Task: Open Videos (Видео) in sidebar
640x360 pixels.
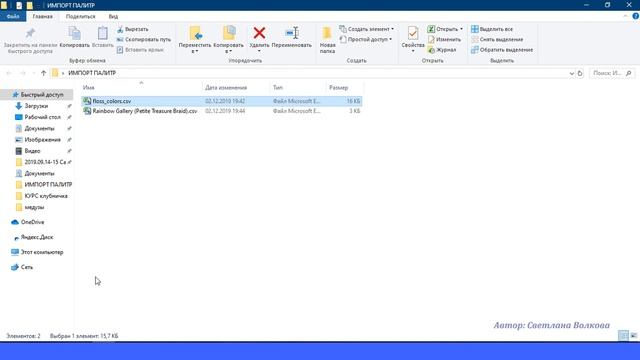Action: tap(32, 151)
